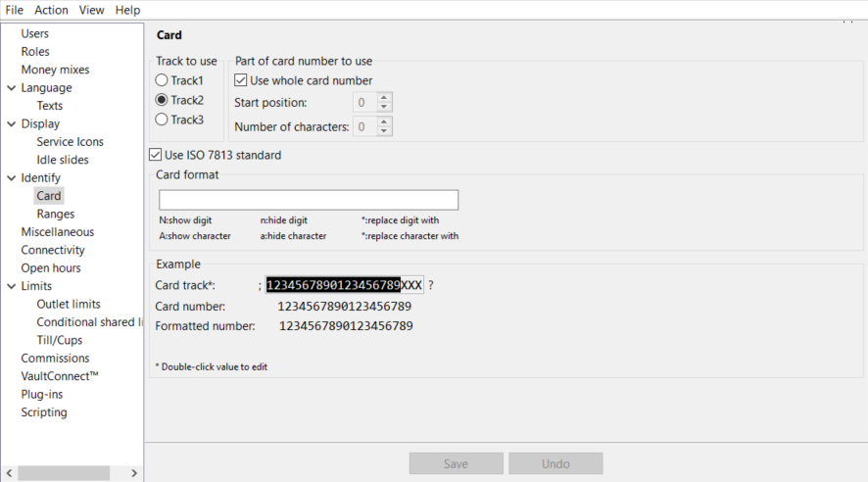Click the Save button
The height and width of the screenshot is (482, 868).
click(x=456, y=463)
